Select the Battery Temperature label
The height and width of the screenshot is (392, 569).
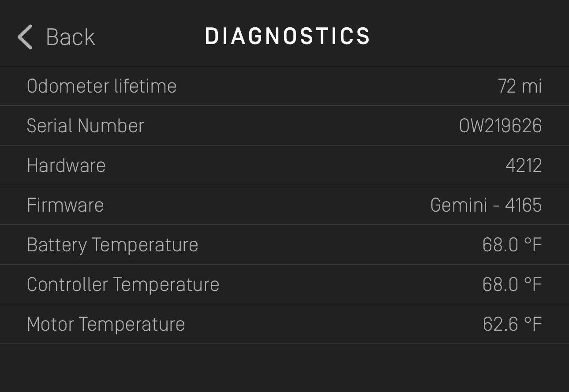[x=112, y=245]
